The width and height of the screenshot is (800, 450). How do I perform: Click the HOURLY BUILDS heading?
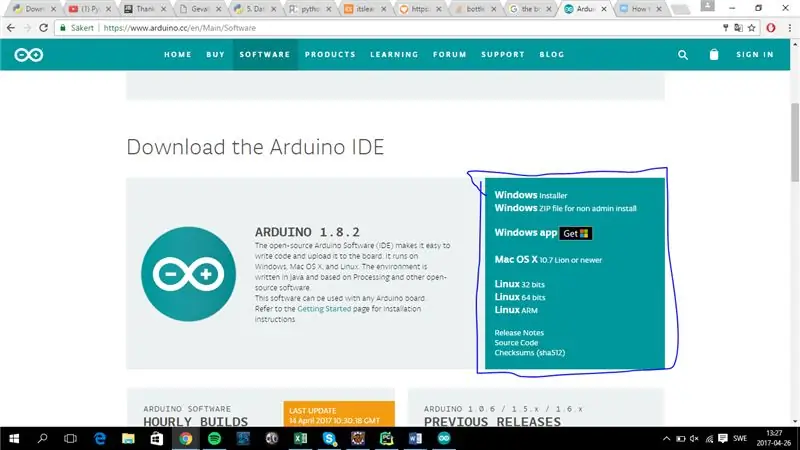click(x=195, y=421)
